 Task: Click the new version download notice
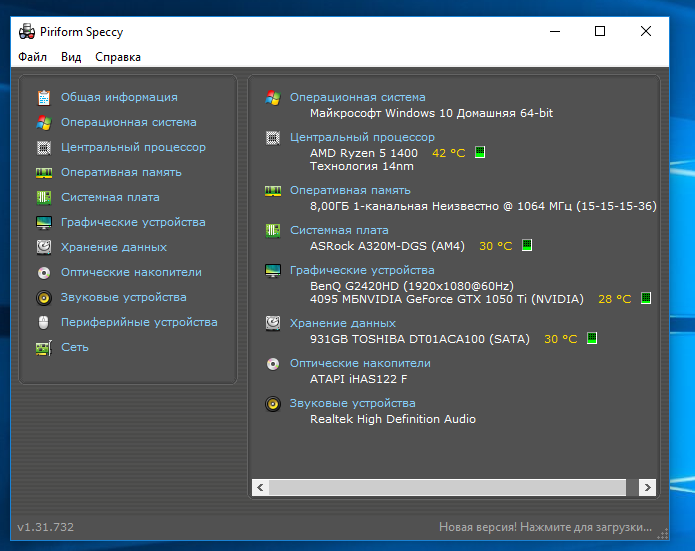click(x=545, y=527)
